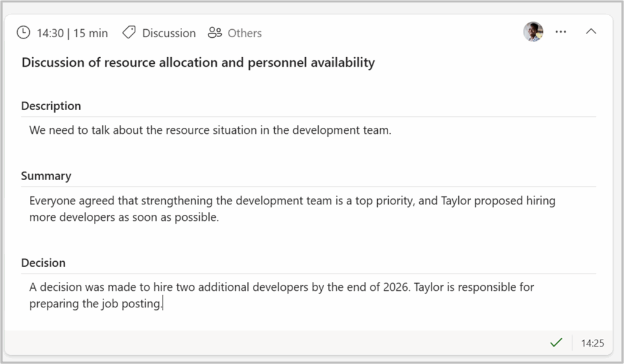Click the tag icon next to Discussion
Image resolution: width=624 pixels, height=364 pixels.
point(129,33)
